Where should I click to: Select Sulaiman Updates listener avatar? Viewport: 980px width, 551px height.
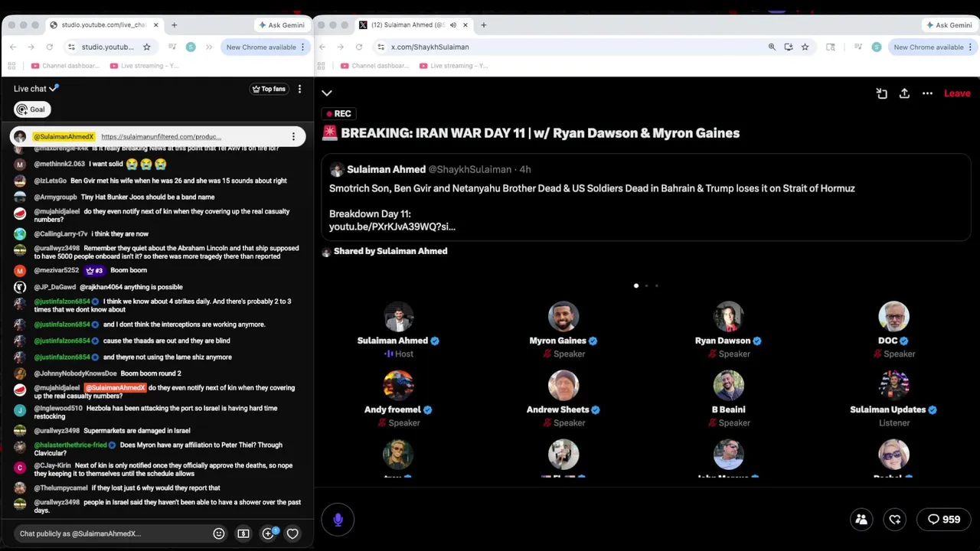tap(893, 386)
